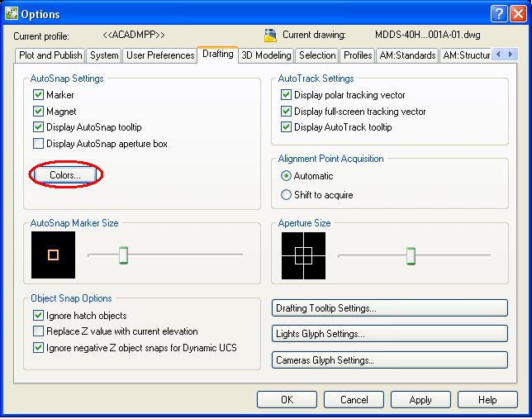Screen dimensions: 532x419
Task: Click the Cancel button
Action: 354,400
